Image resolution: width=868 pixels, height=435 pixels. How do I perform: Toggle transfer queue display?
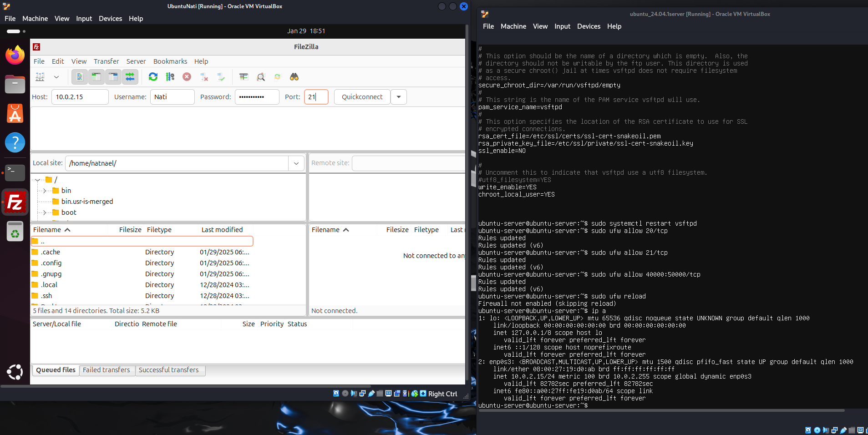(130, 77)
